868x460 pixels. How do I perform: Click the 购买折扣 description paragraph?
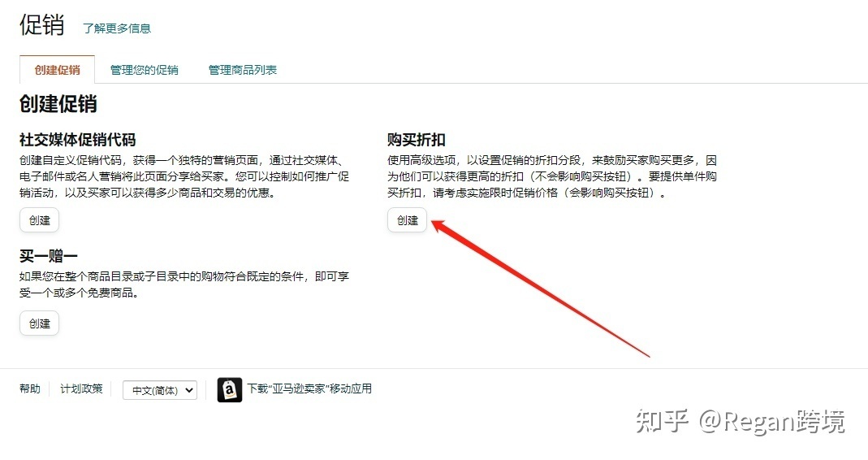point(552,176)
